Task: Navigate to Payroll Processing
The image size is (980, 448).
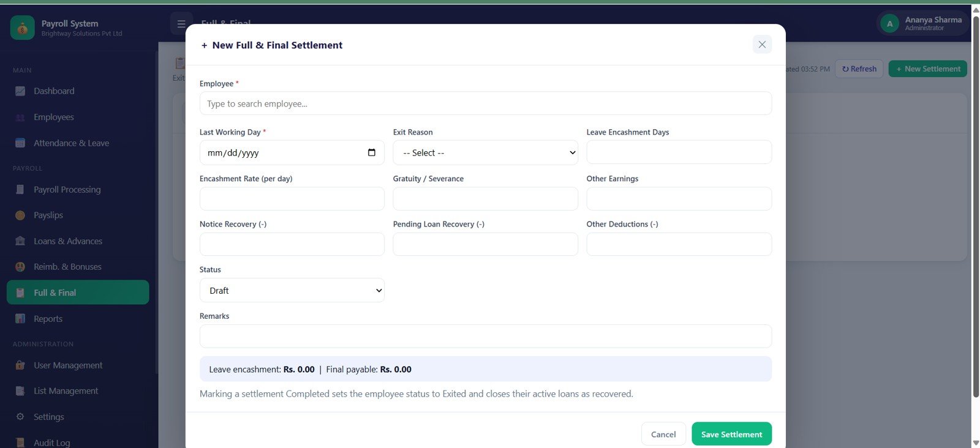Action: [78, 190]
